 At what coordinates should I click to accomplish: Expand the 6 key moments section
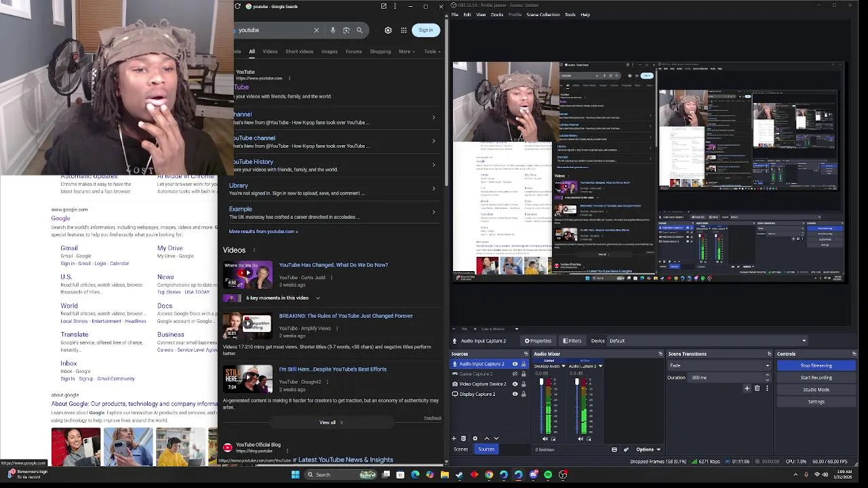tap(317, 298)
